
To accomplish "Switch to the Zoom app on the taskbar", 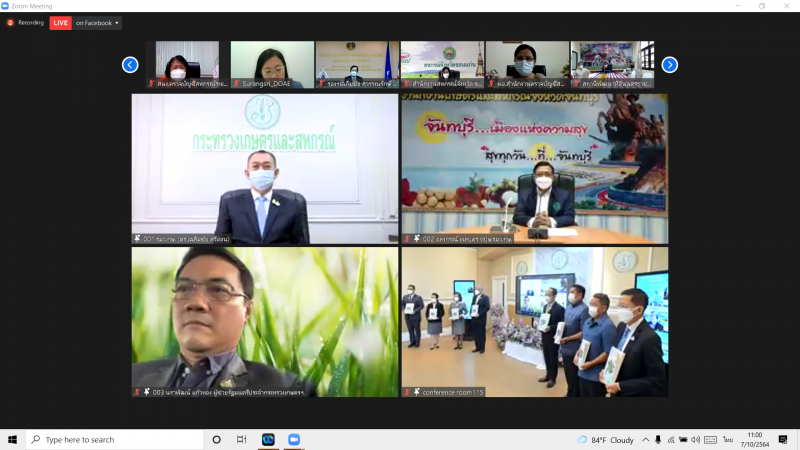I will pyautogui.click(x=293, y=439).
